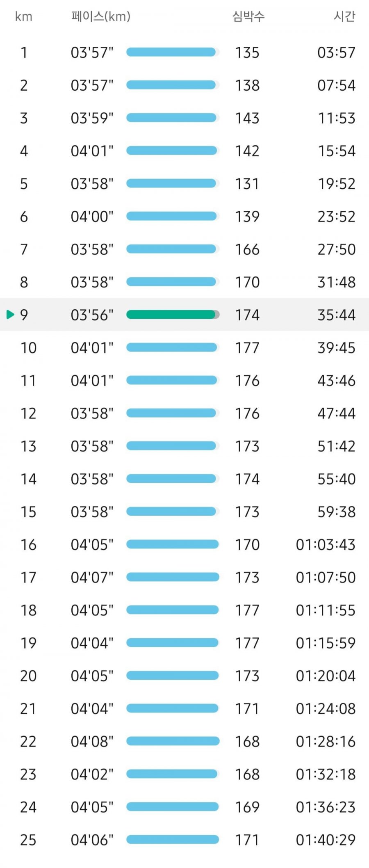This screenshot has height=868, width=369.
Task: Click the 심박수 column header
Action: coord(248,16)
